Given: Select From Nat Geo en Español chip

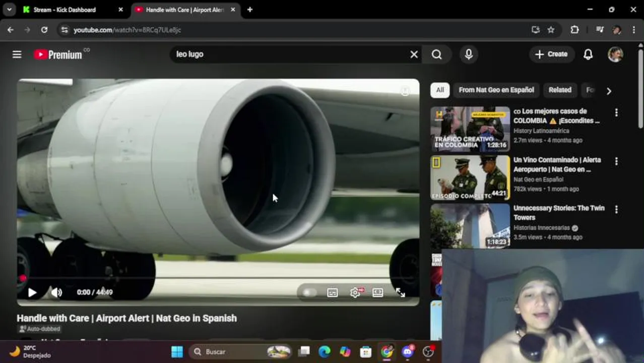Looking at the screenshot, I should point(496,90).
